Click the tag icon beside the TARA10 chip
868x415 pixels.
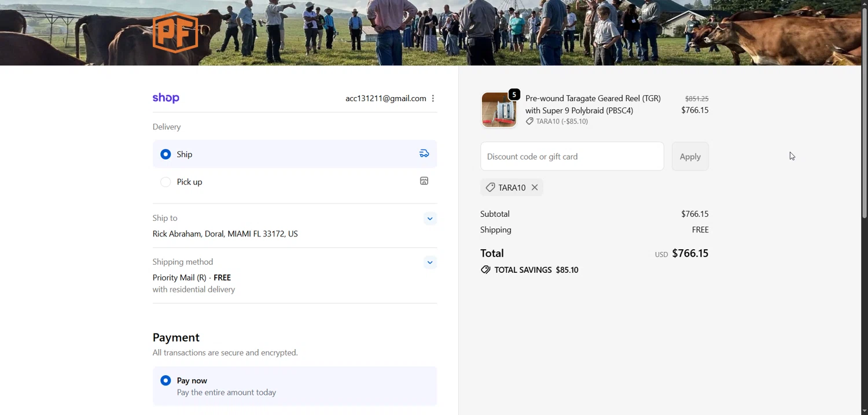tap(490, 187)
